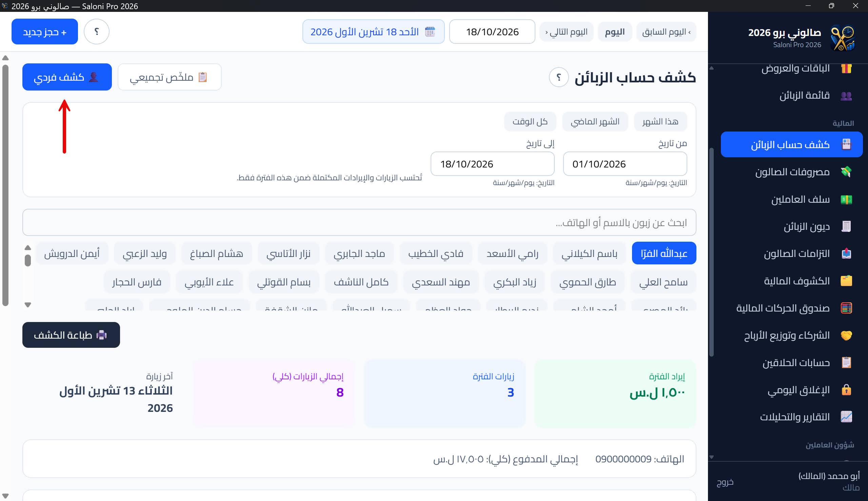The height and width of the screenshot is (501, 868).
Task: Click + حجز جديد button
Action: pyautogui.click(x=45, y=31)
